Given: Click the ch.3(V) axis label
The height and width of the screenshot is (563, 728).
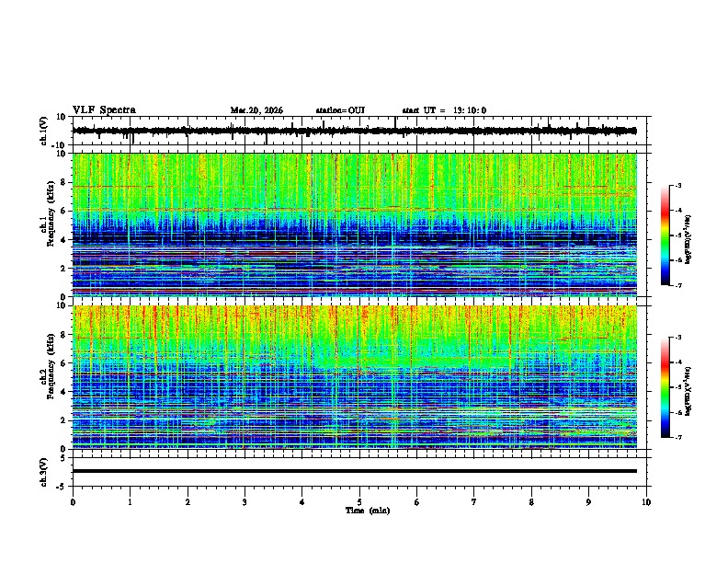Looking at the screenshot, I should [44, 472].
